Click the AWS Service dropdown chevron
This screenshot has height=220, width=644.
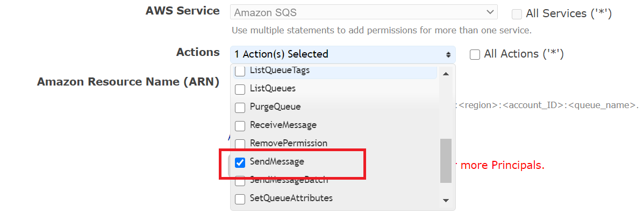[x=490, y=12]
